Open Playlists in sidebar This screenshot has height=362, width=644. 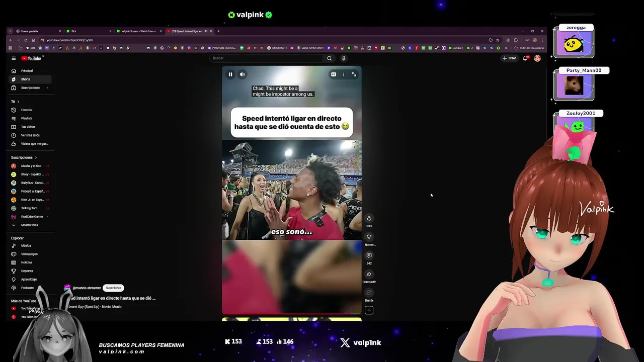pyautogui.click(x=30, y=119)
